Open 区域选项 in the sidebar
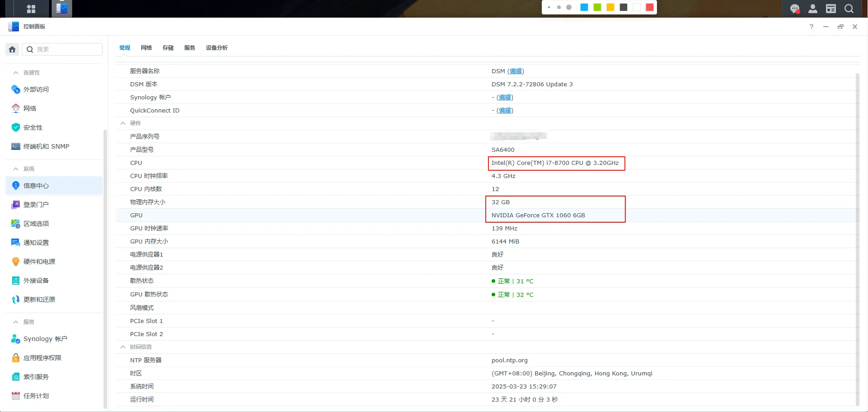Image resolution: width=868 pixels, height=412 pixels. tap(54, 224)
